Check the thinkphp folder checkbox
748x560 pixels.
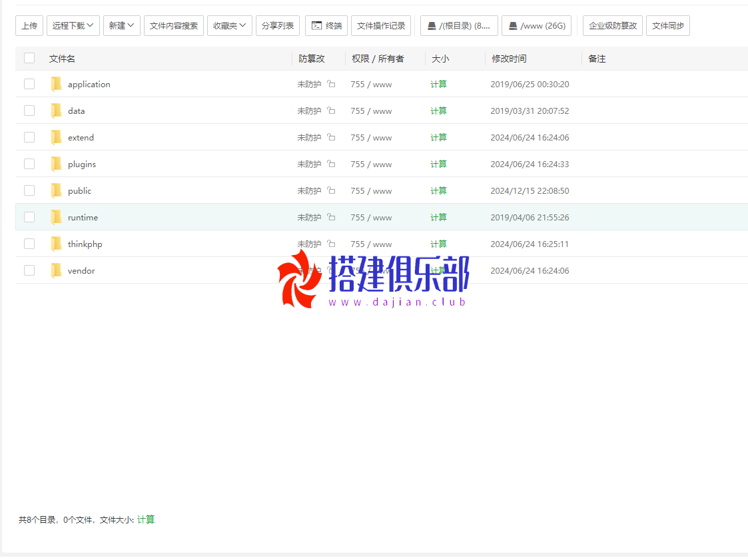[29, 244]
